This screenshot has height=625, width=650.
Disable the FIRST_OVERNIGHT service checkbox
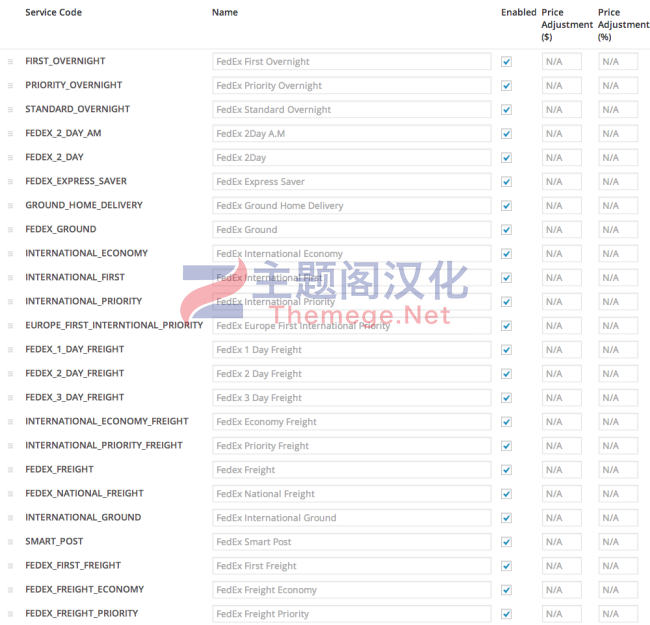(506, 62)
